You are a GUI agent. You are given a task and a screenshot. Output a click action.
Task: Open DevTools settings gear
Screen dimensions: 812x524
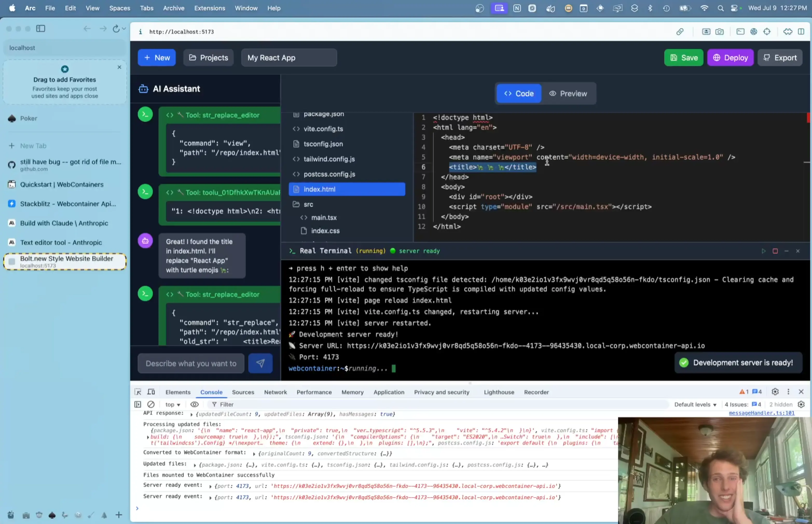coord(775,392)
